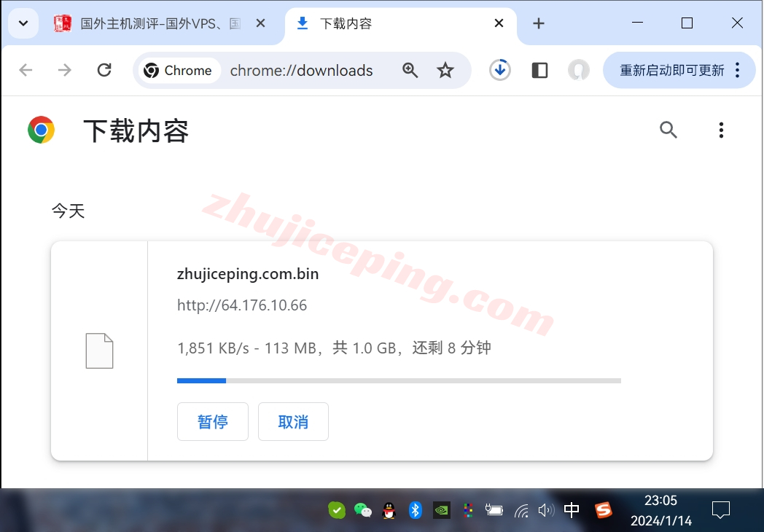764x532 pixels.
Task: Click the download progress bar
Action: tap(399, 380)
